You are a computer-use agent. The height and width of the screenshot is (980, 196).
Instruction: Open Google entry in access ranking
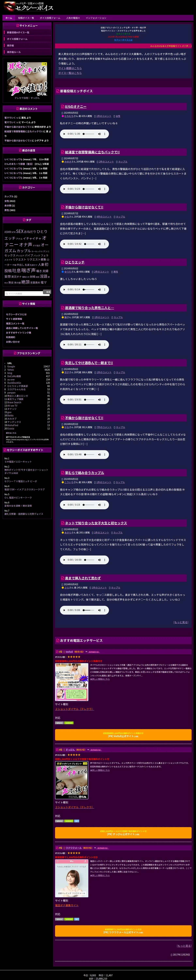pyautogui.click(x=11, y=366)
